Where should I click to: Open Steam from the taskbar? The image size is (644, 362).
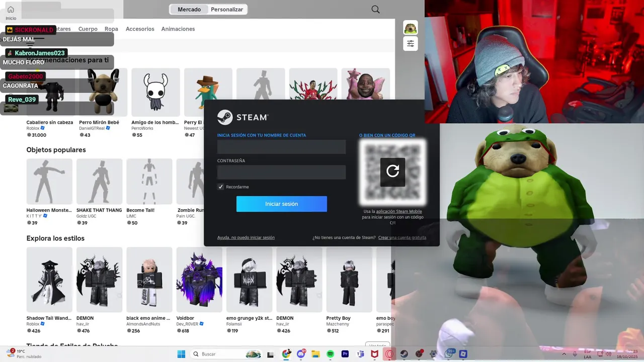(404, 354)
